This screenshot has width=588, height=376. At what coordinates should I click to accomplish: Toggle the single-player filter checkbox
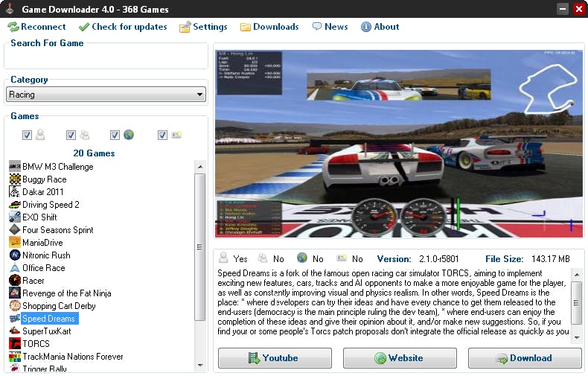[27, 135]
